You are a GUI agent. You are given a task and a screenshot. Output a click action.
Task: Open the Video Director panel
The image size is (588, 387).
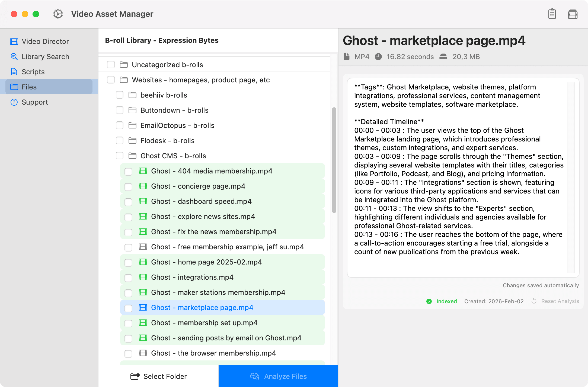tap(45, 41)
